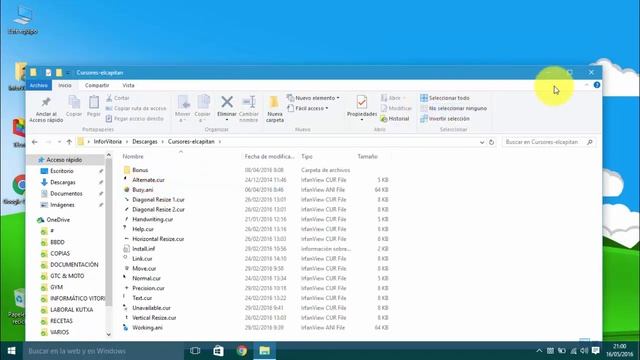Click No seleccionar ninguno

pyautogui.click(x=453, y=108)
